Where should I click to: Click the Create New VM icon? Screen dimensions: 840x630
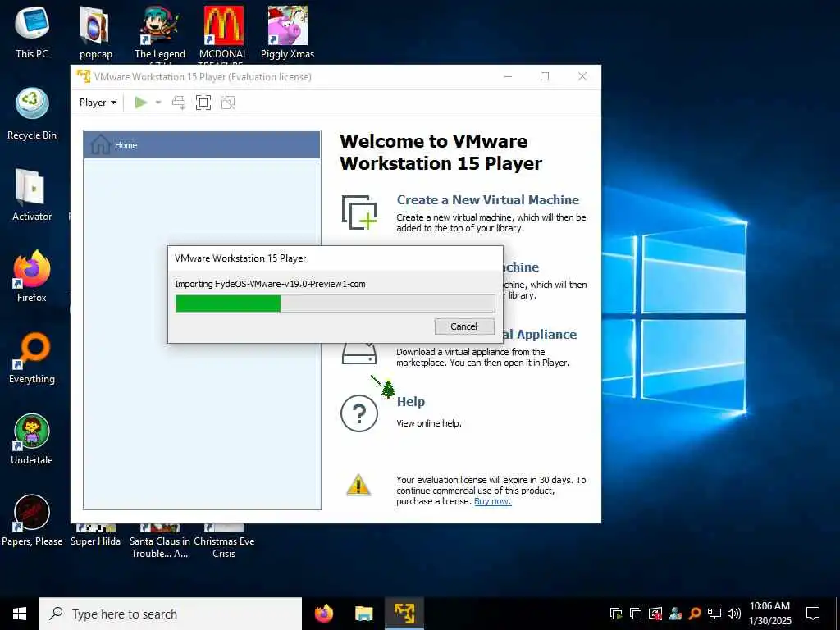359,212
